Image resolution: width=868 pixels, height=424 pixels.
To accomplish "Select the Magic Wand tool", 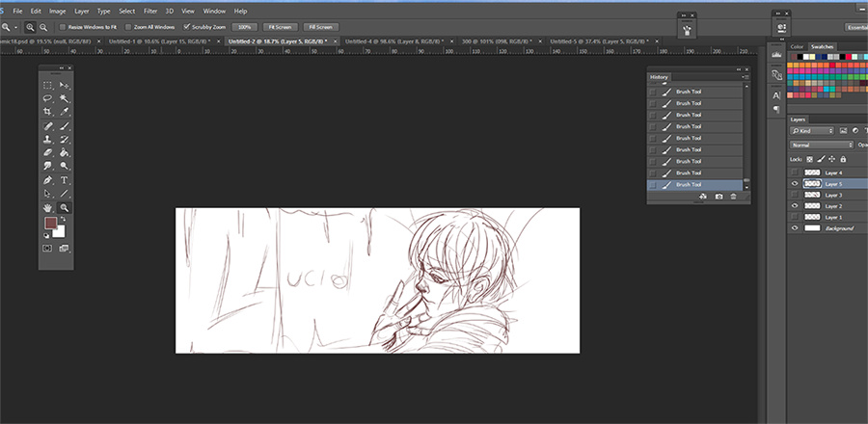I will [65, 98].
